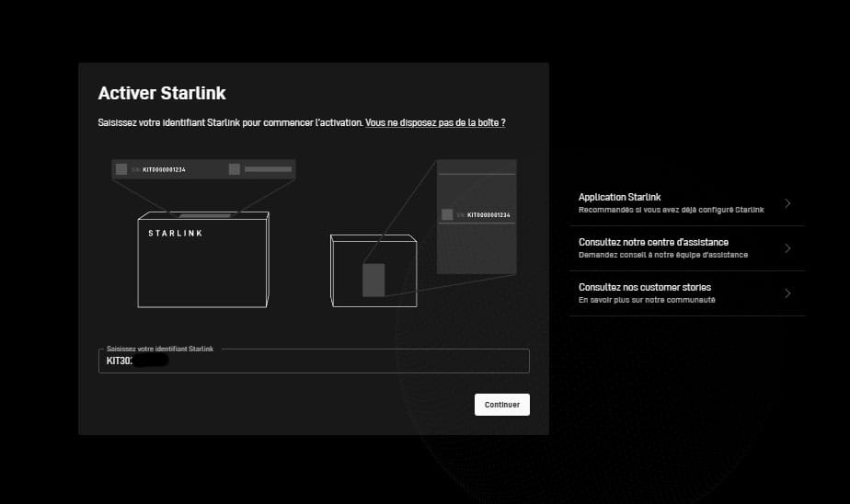Open 'Vous ne disposez pas de la boîte ?' link

(435, 122)
